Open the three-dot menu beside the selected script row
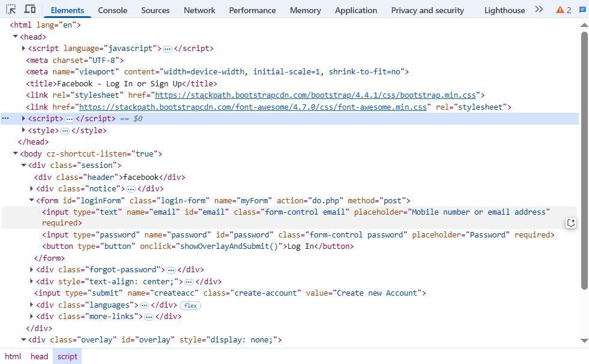Image resolution: width=589 pixels, height=364 pixels. 5,118
